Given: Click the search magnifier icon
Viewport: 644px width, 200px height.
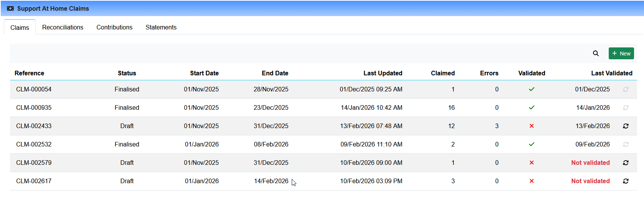Looking at the screenshot, I should [x=596, y=54].
